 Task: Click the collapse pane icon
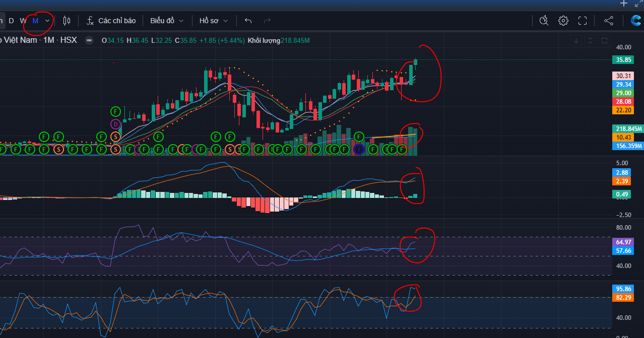coord(591,40)
